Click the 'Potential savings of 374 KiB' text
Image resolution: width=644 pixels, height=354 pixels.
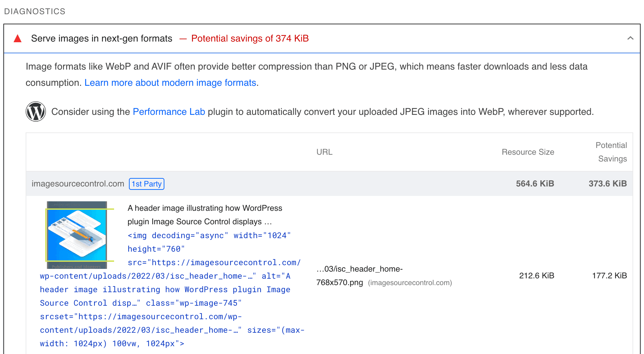point(250,39)
